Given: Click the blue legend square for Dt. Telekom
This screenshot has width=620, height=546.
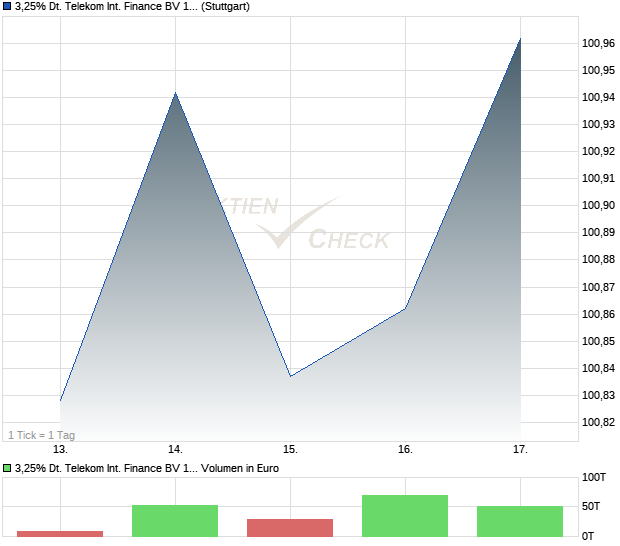Looking at the screenshot, I should pos(7,6).
